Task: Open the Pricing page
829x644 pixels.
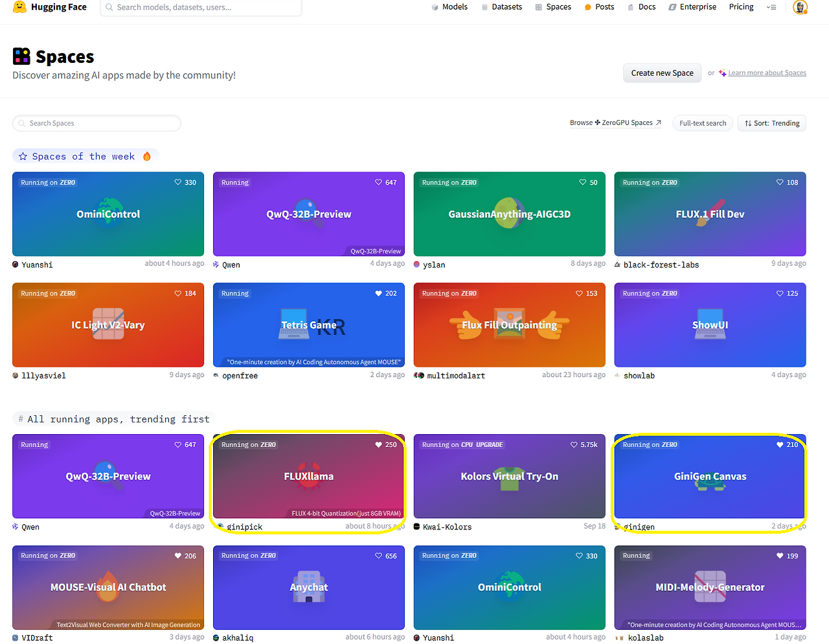Action: click(x=741, y=7)
